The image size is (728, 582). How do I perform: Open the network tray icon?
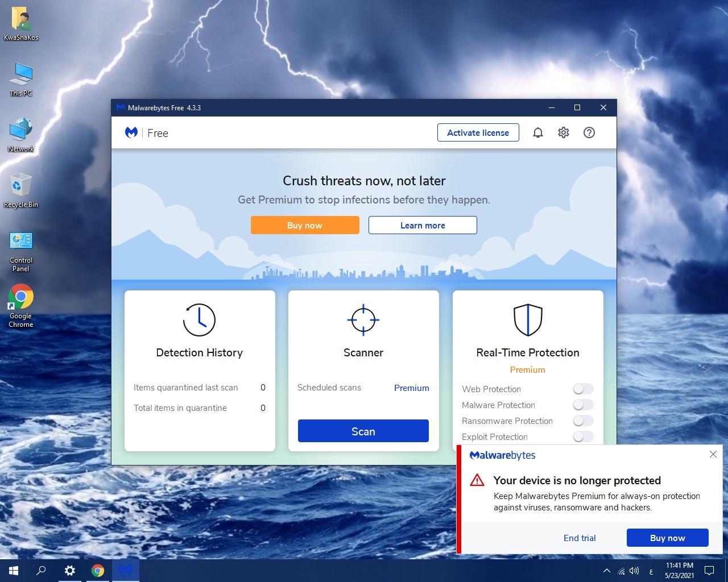[x=621, y=571]
